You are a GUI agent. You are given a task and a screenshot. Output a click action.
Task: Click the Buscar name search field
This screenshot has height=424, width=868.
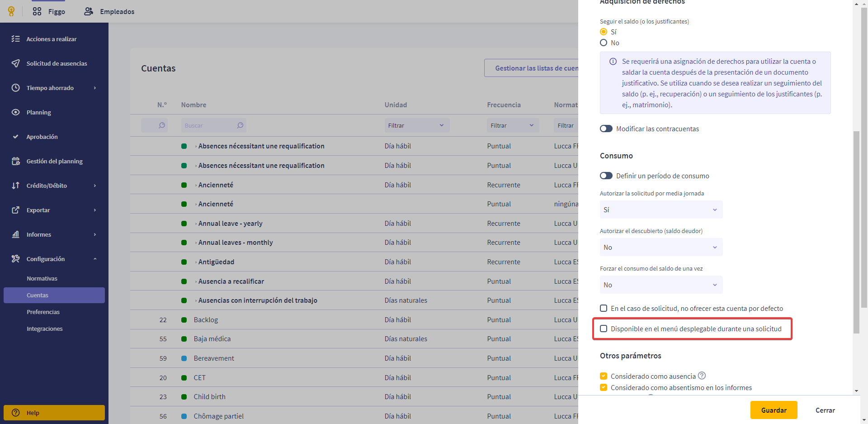pos(214,125)
